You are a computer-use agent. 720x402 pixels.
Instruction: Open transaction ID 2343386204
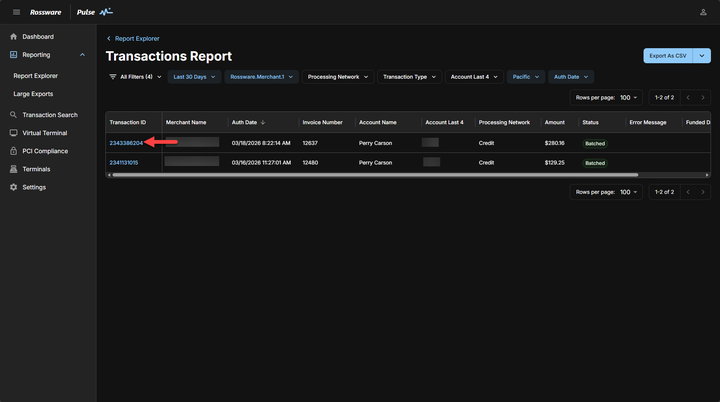point(126,143)
